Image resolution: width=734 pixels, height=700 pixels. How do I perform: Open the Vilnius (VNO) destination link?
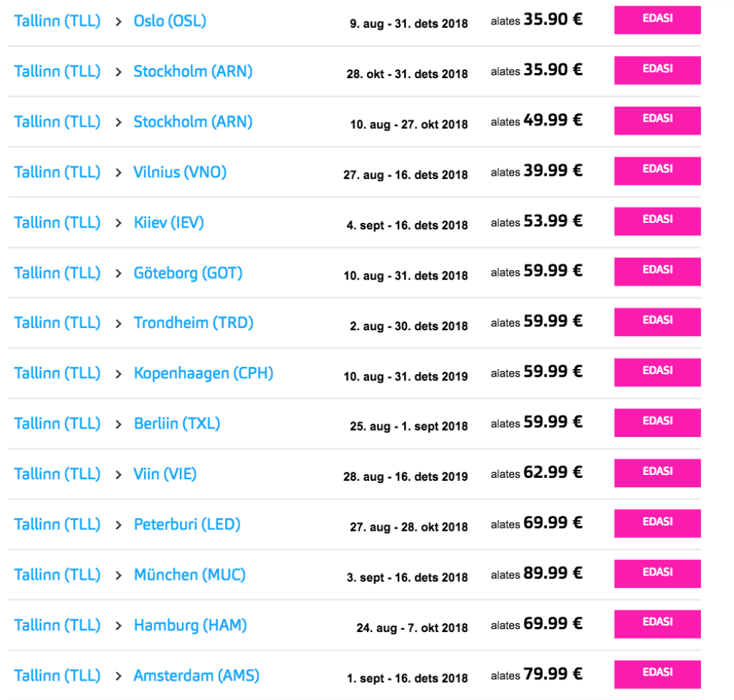[180, 172]
